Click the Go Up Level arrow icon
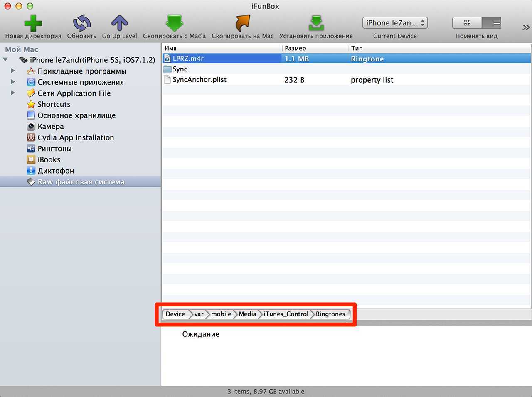532x397 pixels. click(119, 23)
